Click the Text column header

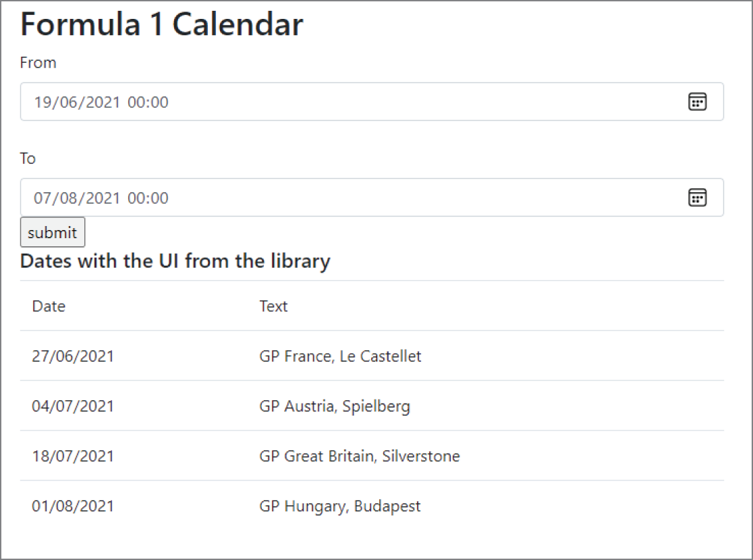[273, 306]
